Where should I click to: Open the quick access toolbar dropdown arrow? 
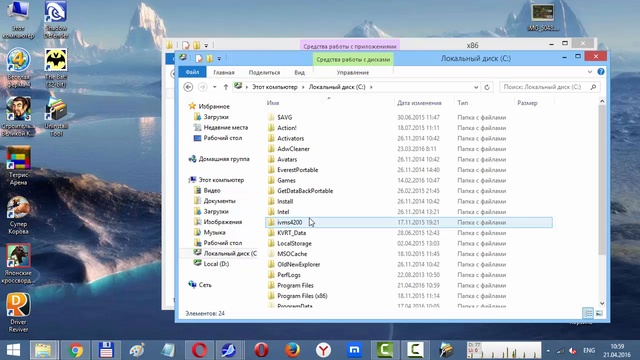(219, 58)
